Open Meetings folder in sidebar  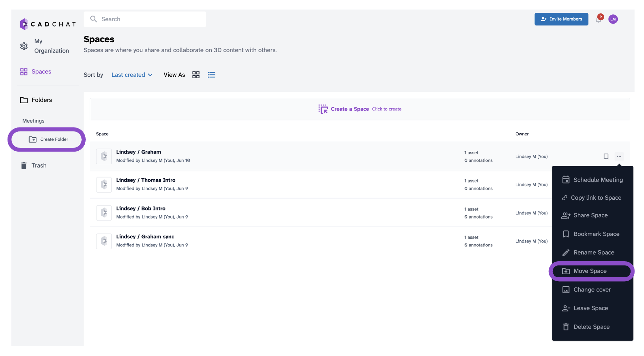pyautogui.click(x=33, y=121)
